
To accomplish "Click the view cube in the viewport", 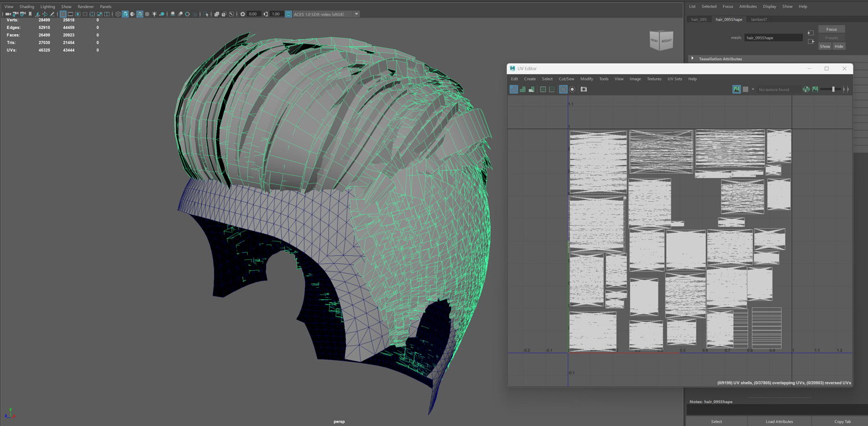I will [661, 41].
